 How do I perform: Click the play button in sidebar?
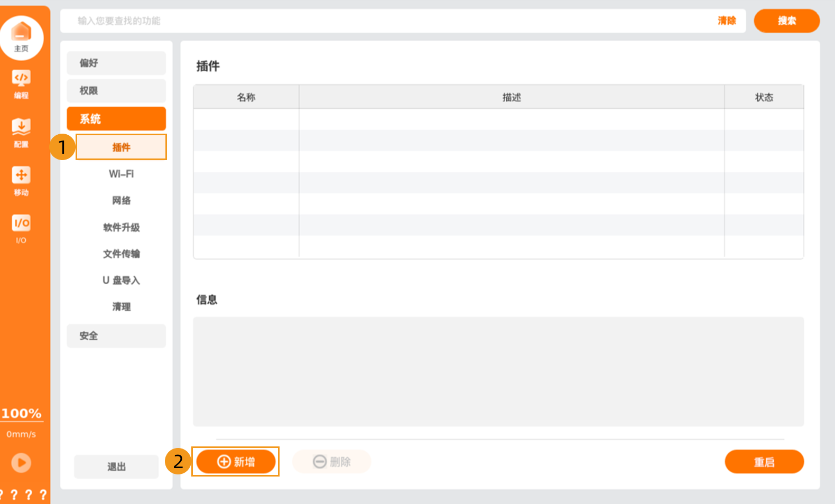(x=21, y=463)
